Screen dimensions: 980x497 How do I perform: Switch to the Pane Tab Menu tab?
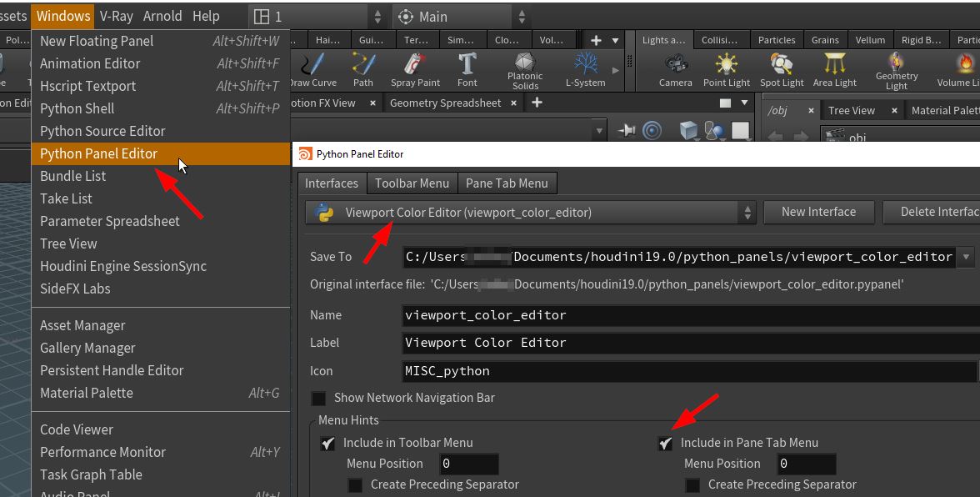(x=507, y=183)
